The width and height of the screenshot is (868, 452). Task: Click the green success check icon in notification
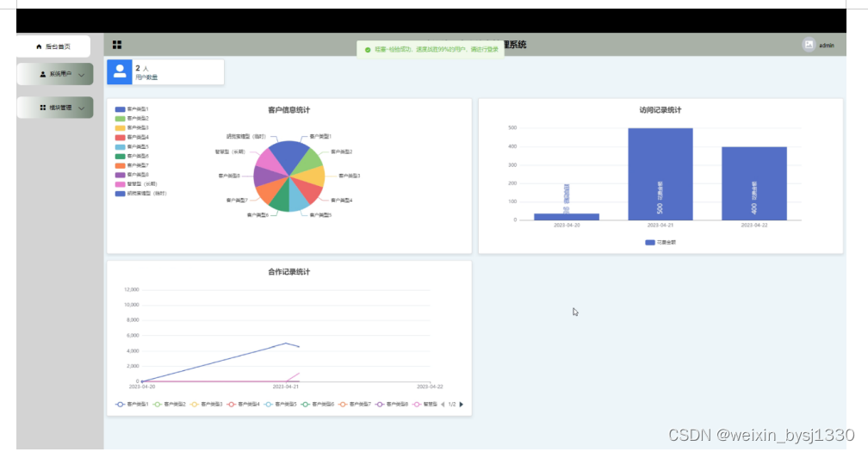click(x=368, y=50)
